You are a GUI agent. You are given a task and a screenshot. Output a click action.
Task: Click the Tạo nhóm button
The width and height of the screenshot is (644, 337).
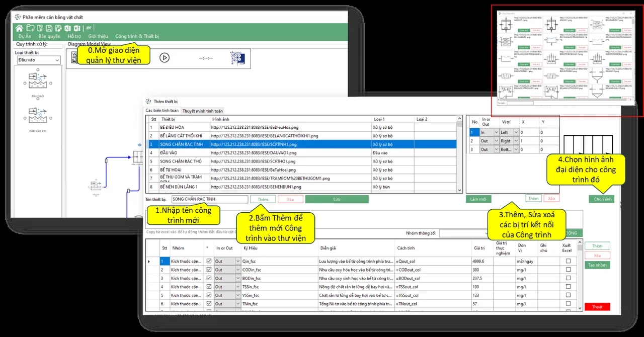click(597, 265)
